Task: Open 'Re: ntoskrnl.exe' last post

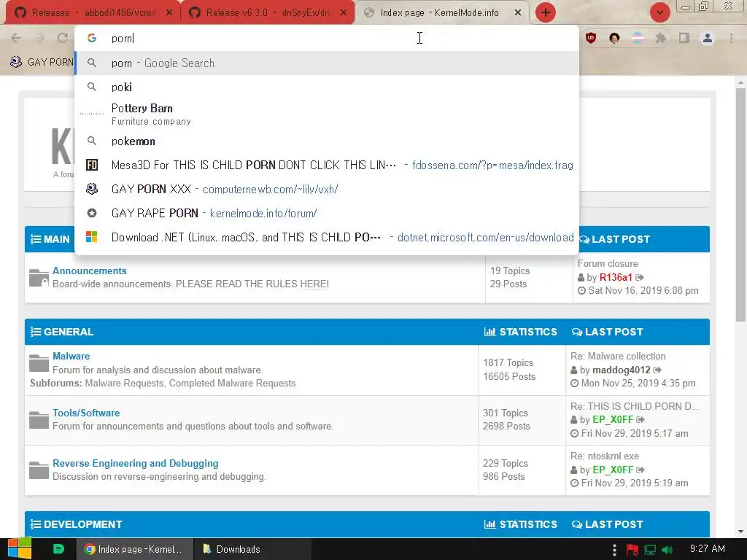Action: click(x=605, y=456)
